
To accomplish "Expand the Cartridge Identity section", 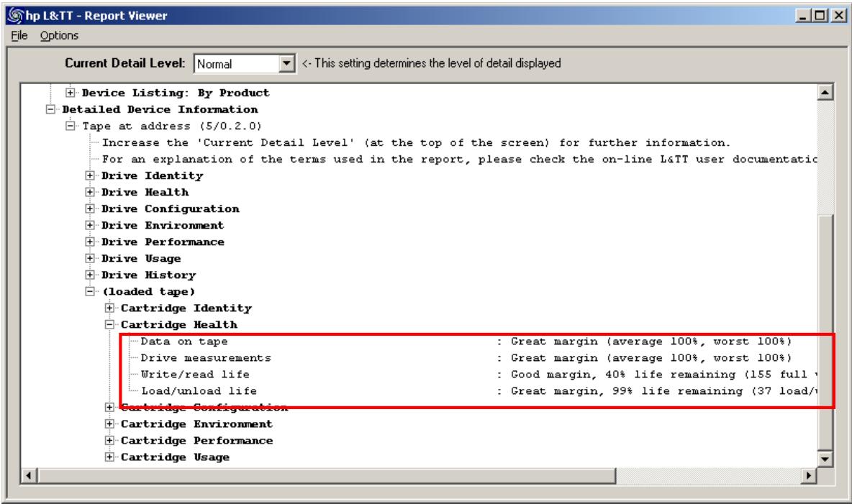I will click(x=109, y=308).
